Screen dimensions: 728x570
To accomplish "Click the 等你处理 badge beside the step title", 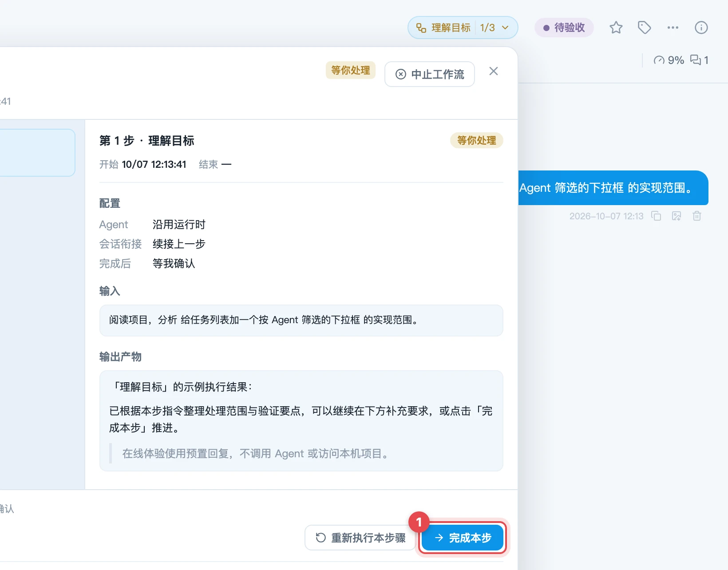I will point(476,140).
